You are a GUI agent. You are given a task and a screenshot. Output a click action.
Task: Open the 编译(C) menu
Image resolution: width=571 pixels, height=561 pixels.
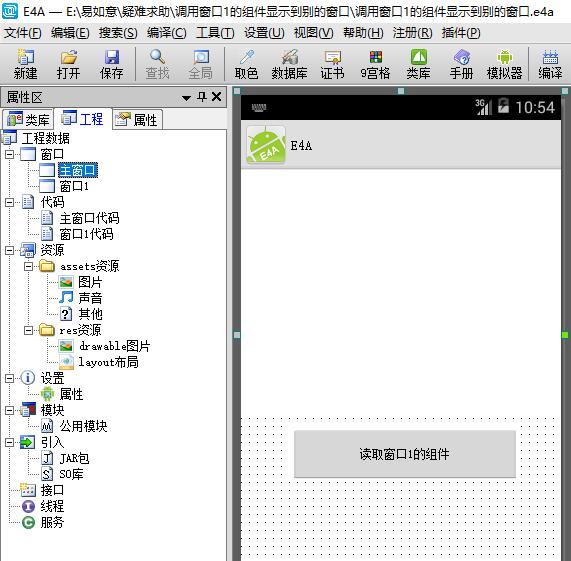166,33
